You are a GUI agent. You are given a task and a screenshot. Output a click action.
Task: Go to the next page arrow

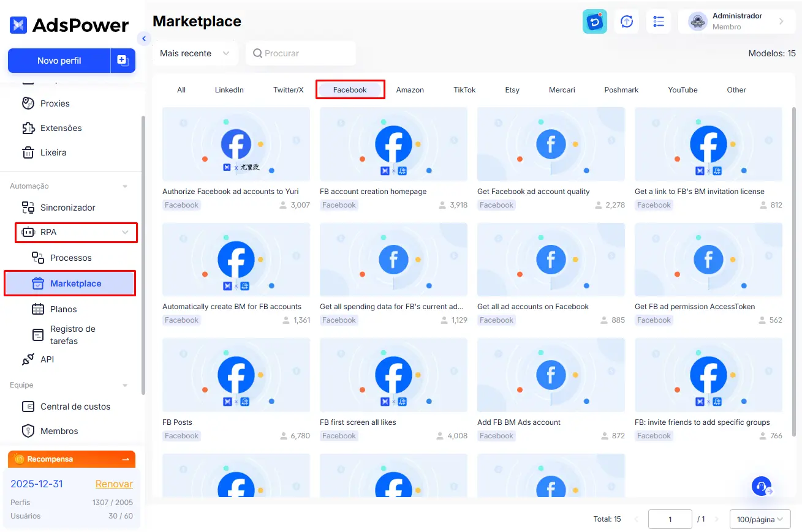[x=717, y=519]
